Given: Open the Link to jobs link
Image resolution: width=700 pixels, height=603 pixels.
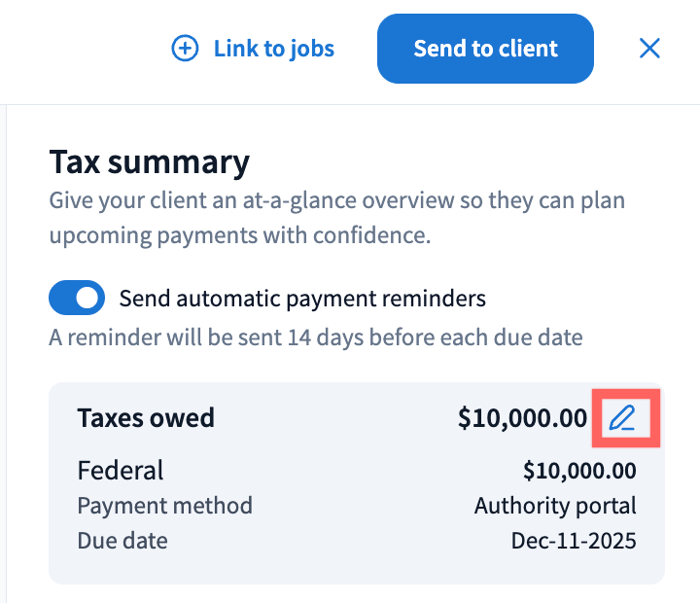Looking at the screenshot, I should coord(273,49).
